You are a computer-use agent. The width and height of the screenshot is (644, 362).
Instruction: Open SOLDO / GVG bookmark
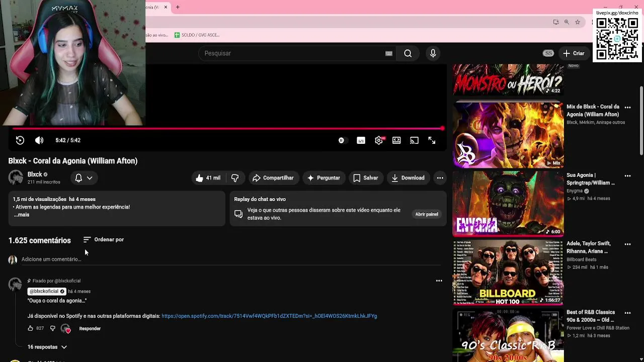[x=197, y=35]
